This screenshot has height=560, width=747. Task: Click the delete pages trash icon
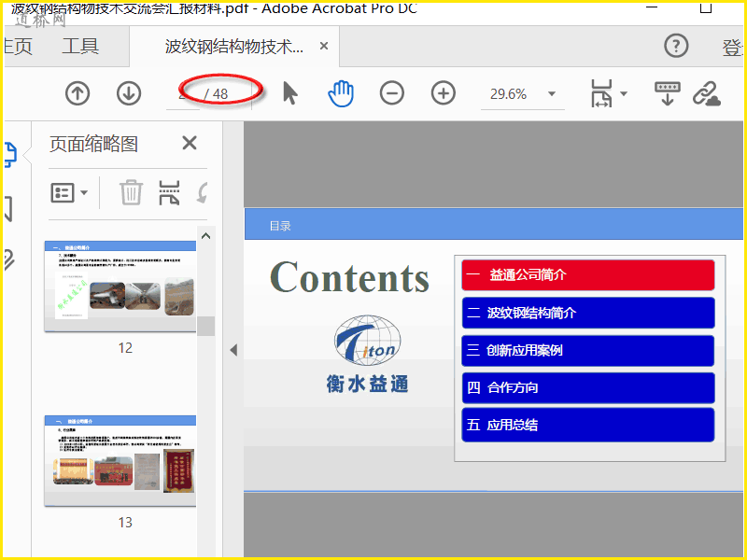coord(131,192)
